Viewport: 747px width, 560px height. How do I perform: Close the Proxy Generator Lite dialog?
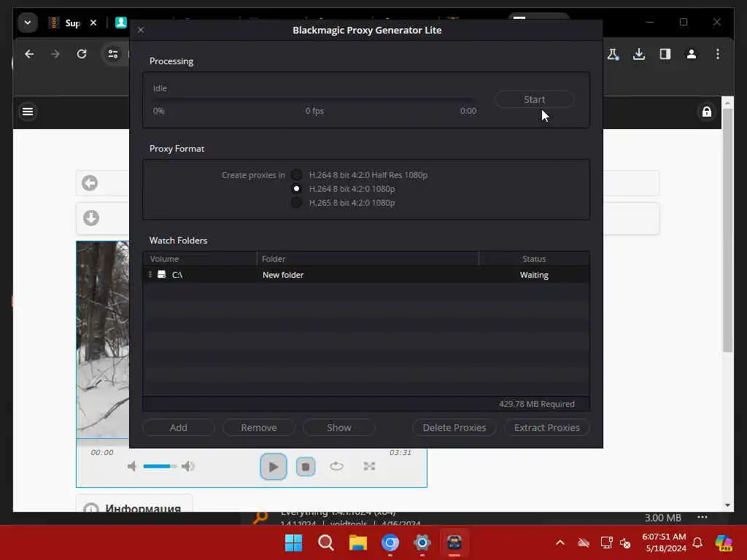tap(141, 30)
